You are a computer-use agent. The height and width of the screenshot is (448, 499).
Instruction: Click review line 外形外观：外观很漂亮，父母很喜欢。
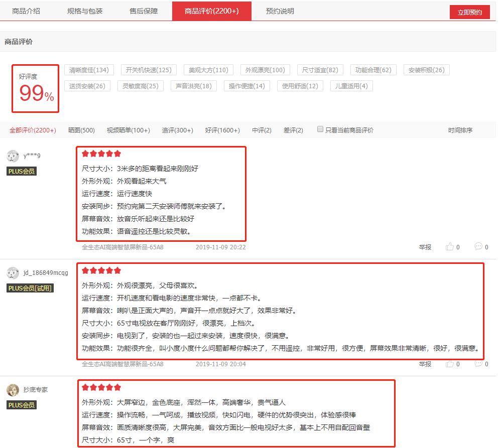tap(140, 285)
